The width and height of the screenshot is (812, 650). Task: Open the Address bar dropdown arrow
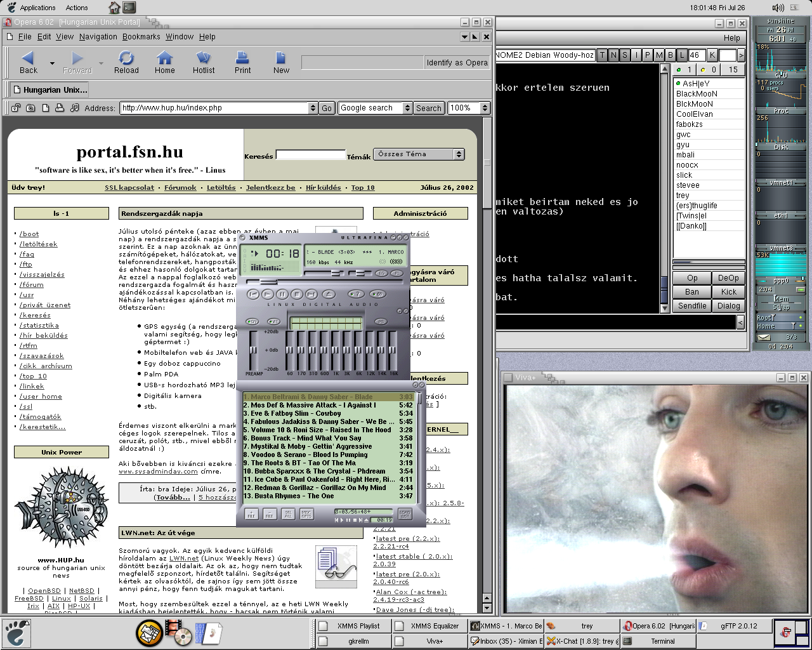tap(313, 108)
